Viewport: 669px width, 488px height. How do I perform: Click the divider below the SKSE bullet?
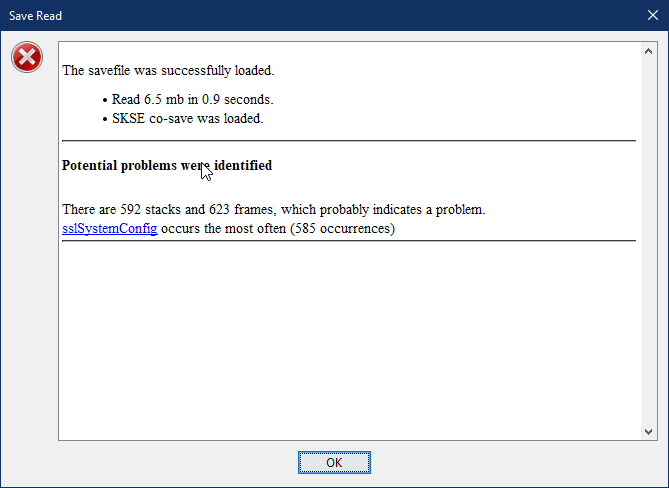(x=349, y=140)
